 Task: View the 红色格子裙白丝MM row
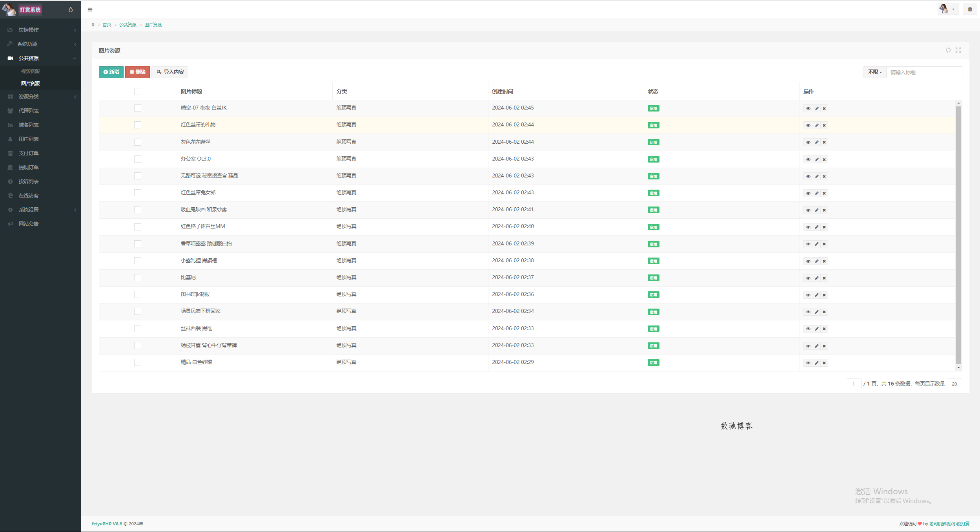(x=808, y=227)
